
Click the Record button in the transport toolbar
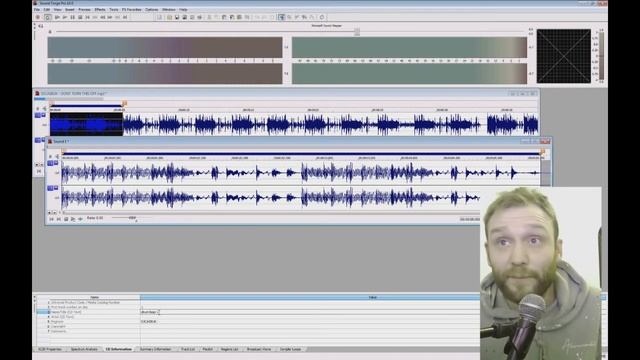click(x=38, y=17)
